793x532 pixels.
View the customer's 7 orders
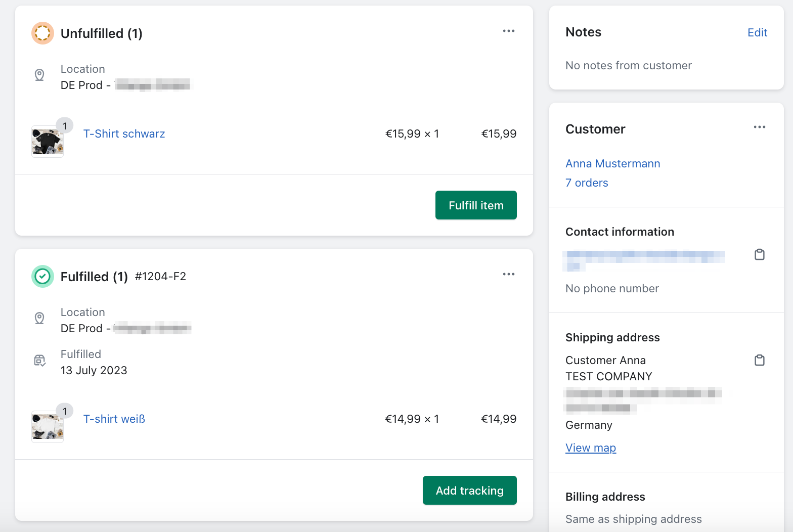tap(587, 183)
